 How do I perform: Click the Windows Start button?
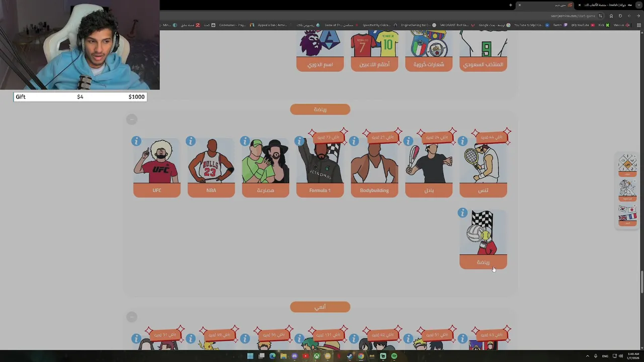(250, 356)
